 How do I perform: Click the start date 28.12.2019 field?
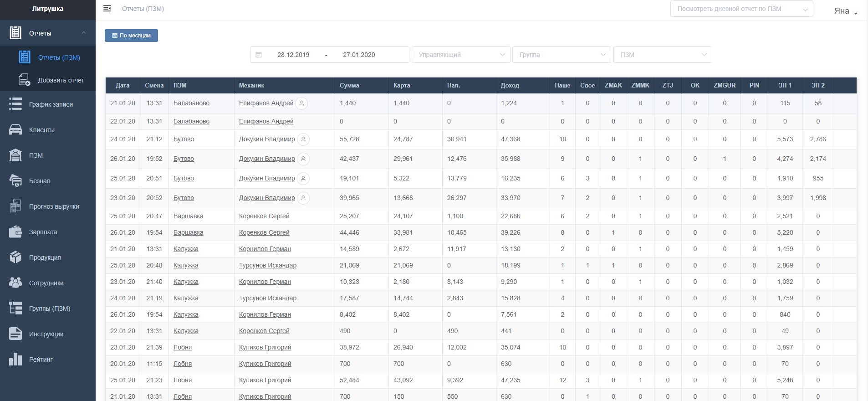point(293,55)
